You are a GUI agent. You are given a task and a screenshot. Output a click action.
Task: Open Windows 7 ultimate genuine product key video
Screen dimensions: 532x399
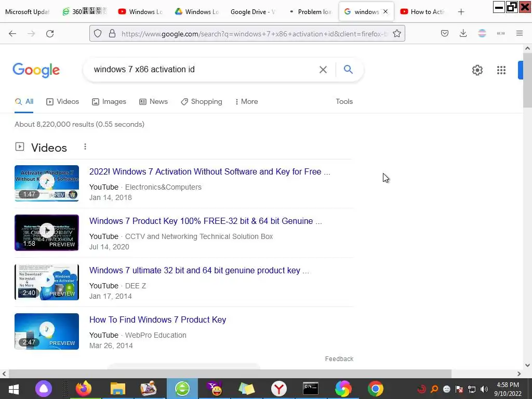(x=199, y=270)
